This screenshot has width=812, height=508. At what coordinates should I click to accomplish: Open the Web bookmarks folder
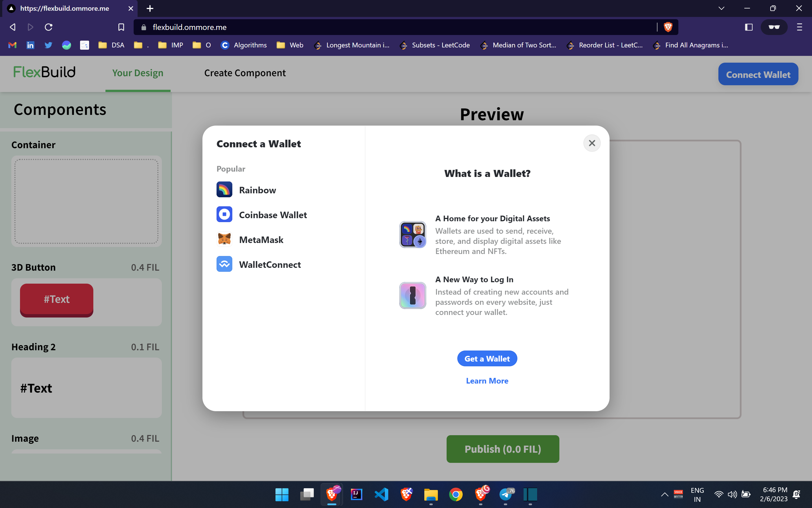click(x=290, y=45)
